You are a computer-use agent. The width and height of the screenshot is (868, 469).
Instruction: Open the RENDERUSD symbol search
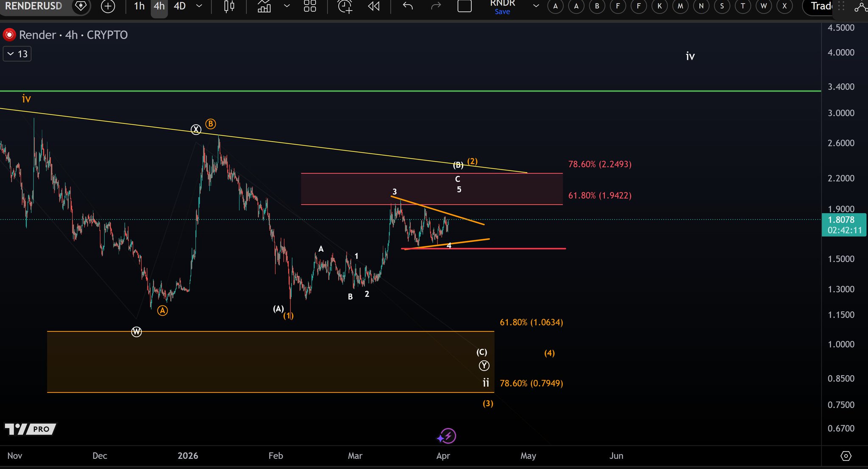34,6
